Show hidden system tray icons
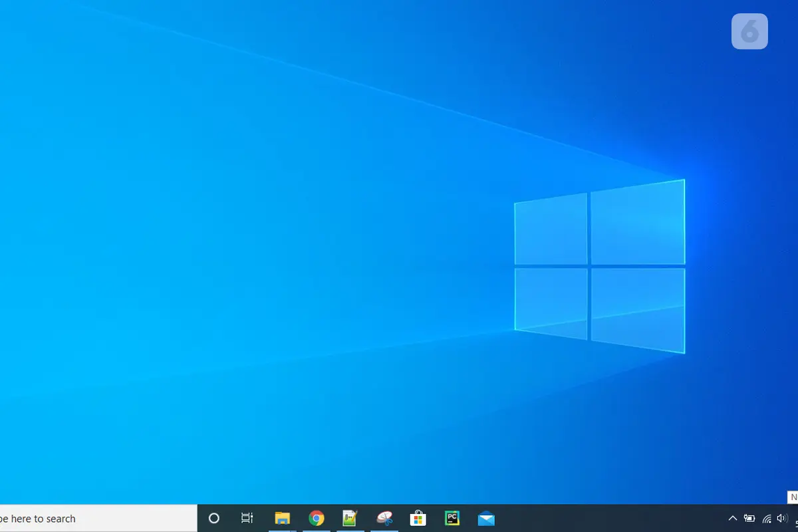Screen dimensions: 798x532 [x=733, y=519]
